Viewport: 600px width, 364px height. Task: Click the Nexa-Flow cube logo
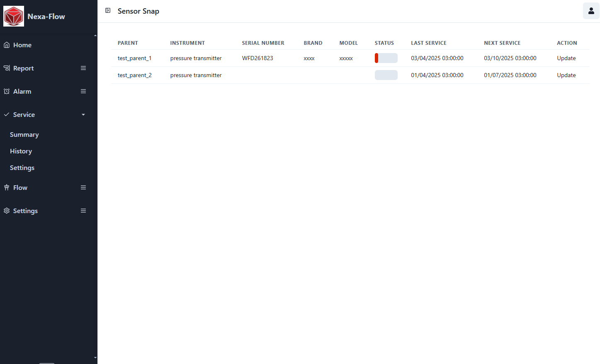14,17
